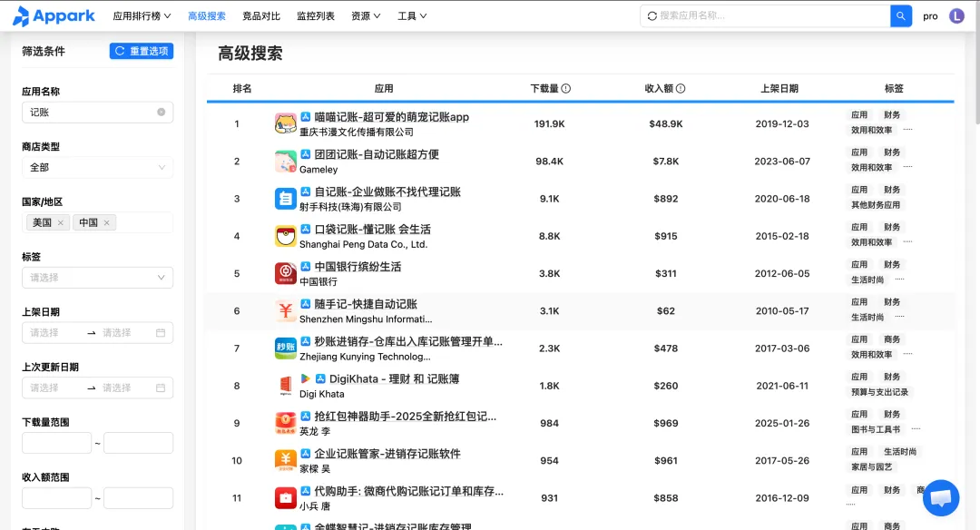Expand the 应用排行榜 menu
The image size is (980, 530).
coord(142,15)
